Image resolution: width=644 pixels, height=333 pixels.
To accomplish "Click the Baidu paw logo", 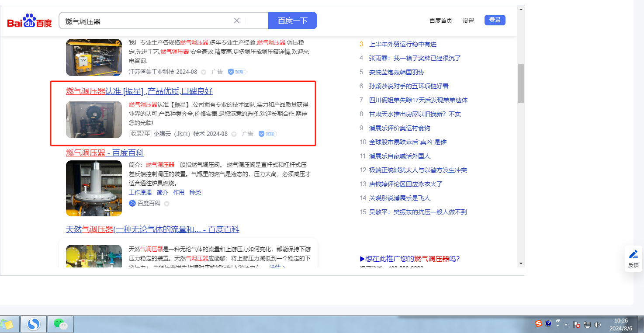I will pos(29,21).
